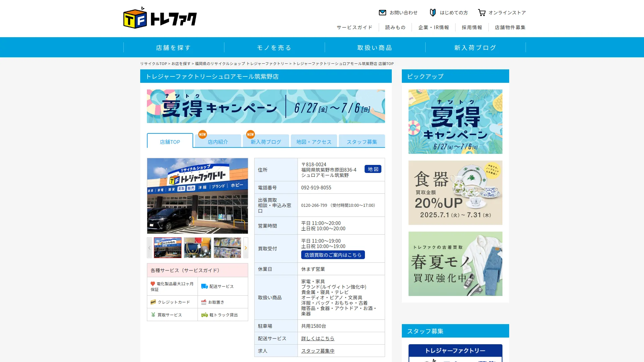Switch to the 新入荷ブログ store tab

[x=266, y=141]
